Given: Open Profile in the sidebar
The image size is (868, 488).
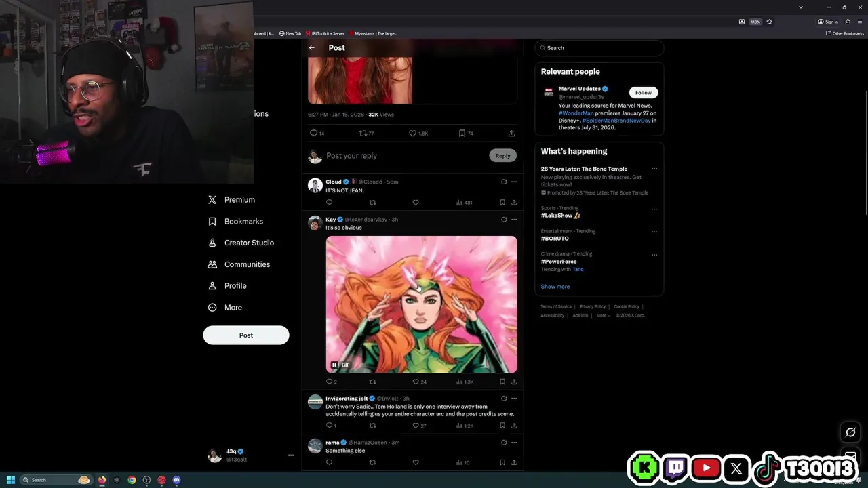Looking at the screenshot, I should 227,286.
